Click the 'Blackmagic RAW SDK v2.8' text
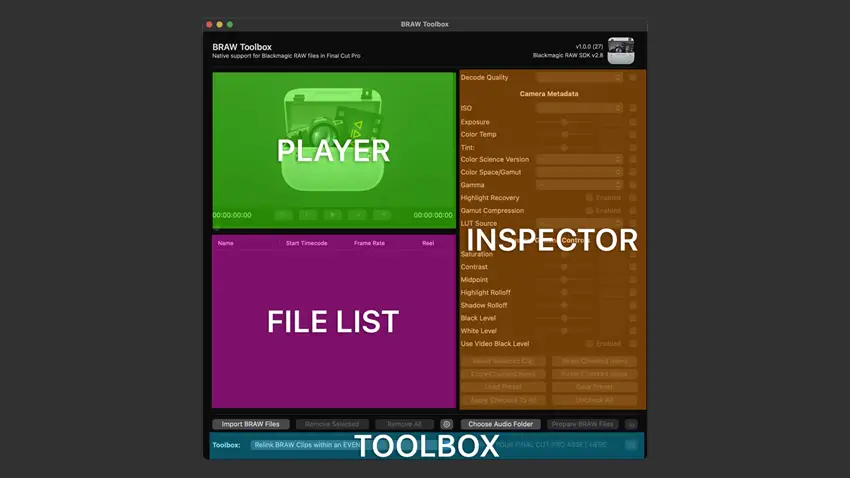The image size is (850, 478). coord(568,55)
